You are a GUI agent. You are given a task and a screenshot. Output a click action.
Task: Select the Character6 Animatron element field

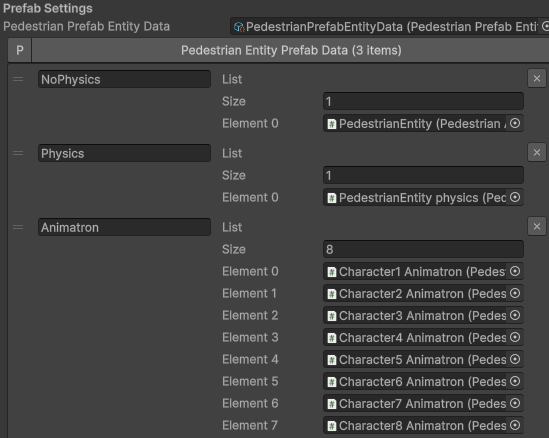(423, 381)
